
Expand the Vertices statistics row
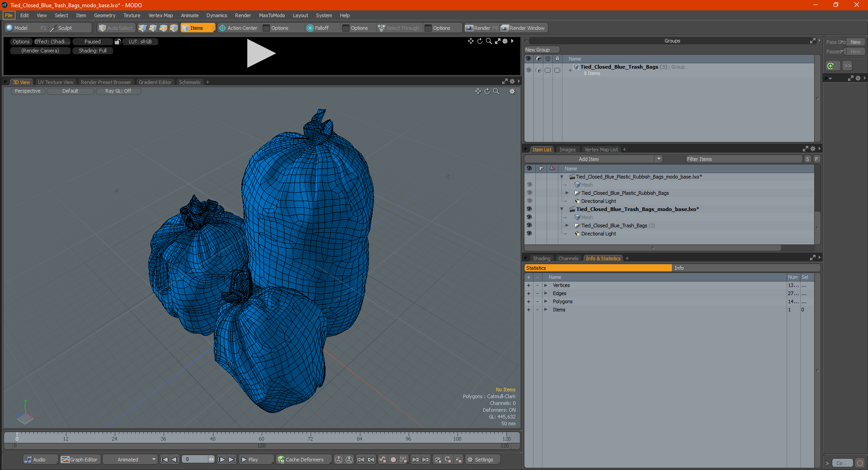click(x=546, y=286)
